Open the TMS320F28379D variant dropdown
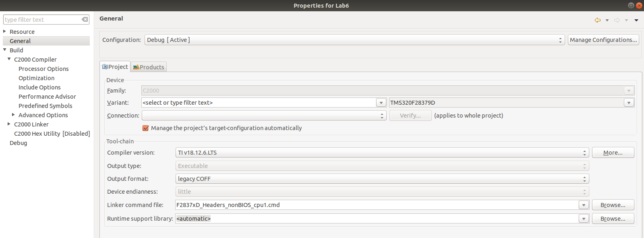Viewport: 644px width, 238px height. tap(629, 103)
